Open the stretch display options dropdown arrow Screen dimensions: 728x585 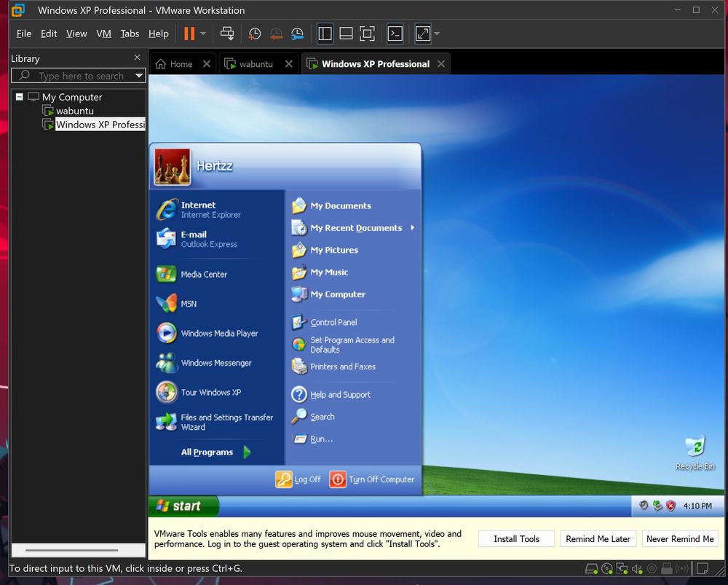[x=436, y=34]
